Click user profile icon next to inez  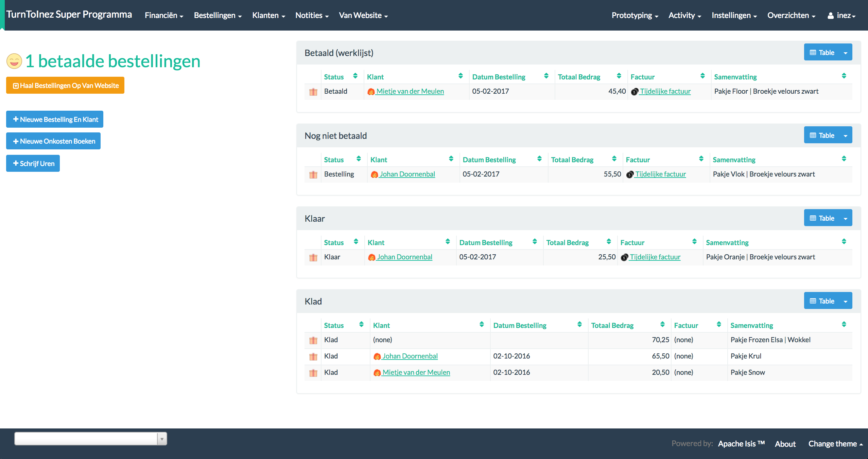tap(831, 16)
